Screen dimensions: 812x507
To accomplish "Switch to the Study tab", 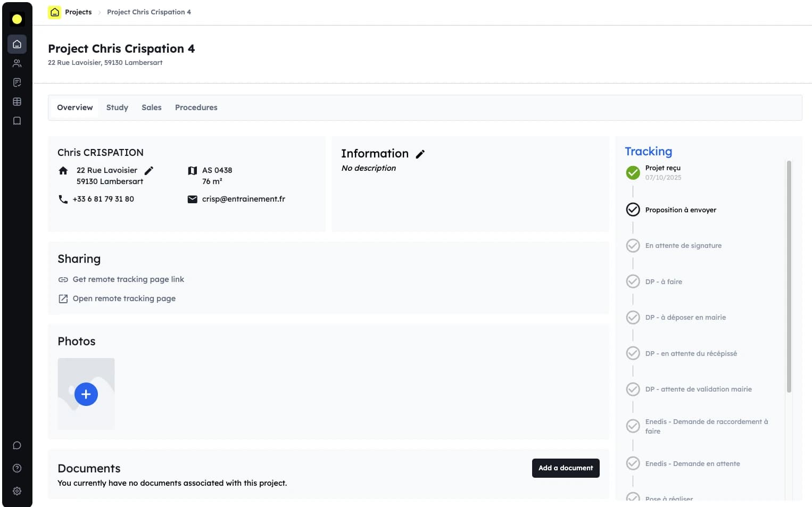I will click(117, 107).
